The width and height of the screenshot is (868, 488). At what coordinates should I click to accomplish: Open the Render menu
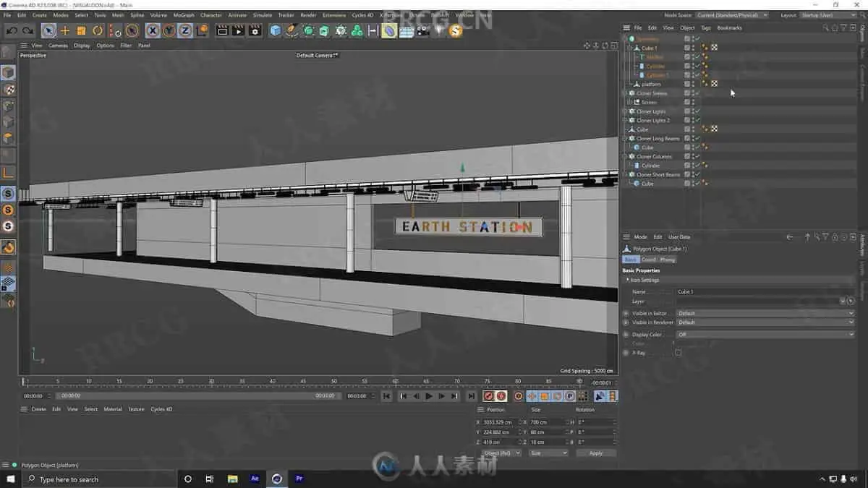tap(308, 15)
